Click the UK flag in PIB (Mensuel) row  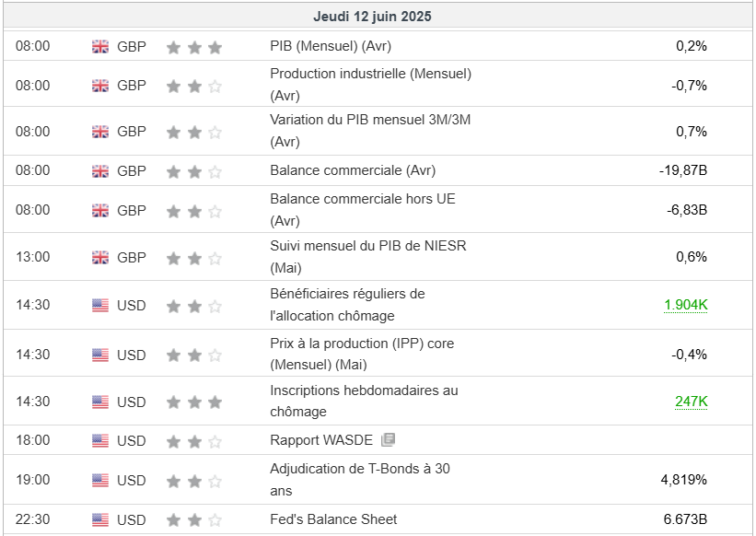[100, 47]
